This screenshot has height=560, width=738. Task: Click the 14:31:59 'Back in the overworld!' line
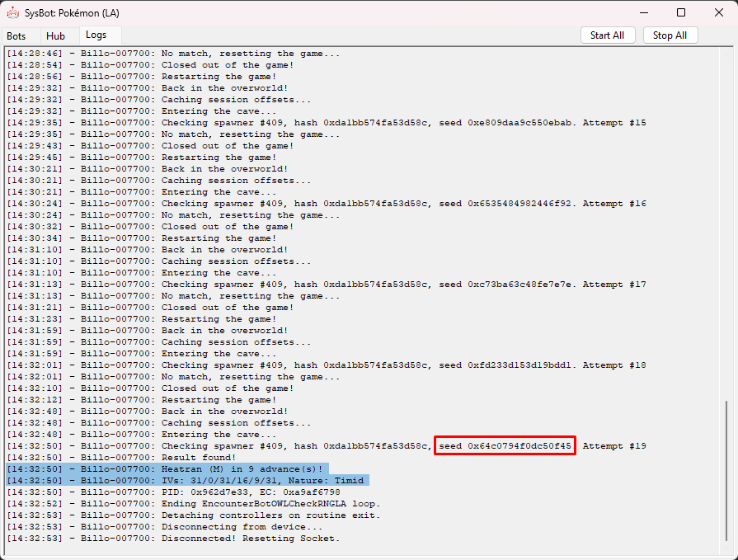(x=148, y=331)
